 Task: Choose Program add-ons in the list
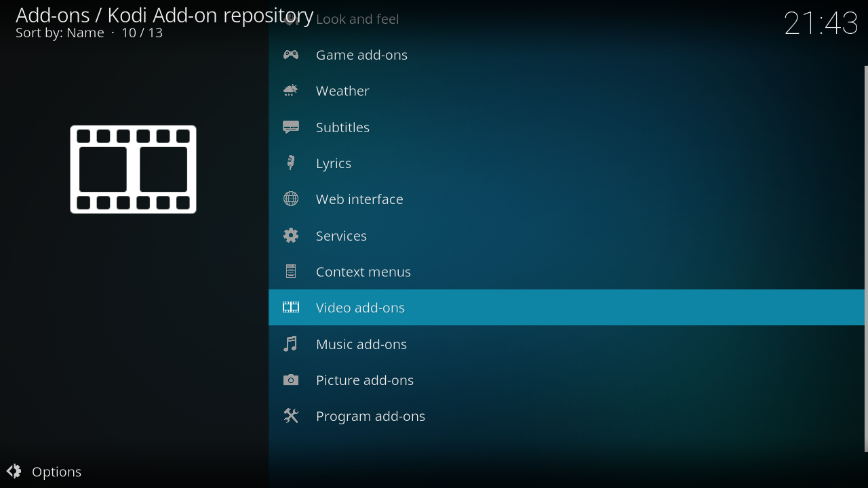[x=370, y=416]
